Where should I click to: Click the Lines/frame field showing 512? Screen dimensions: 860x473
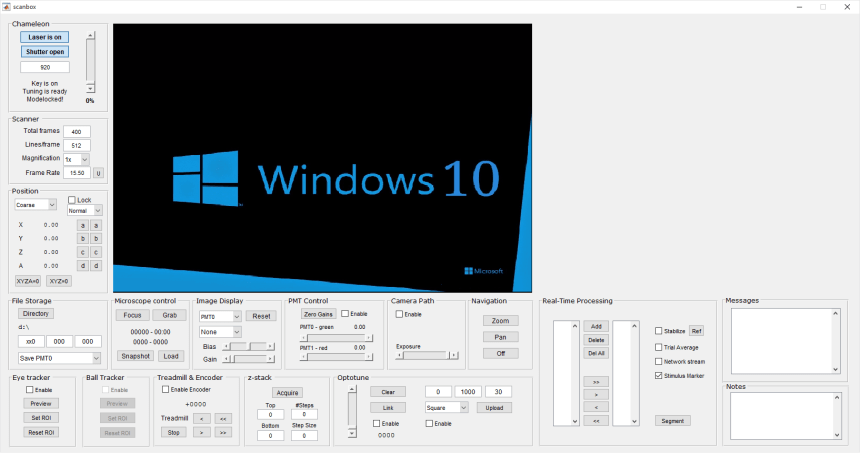click(x=77, y=145)
